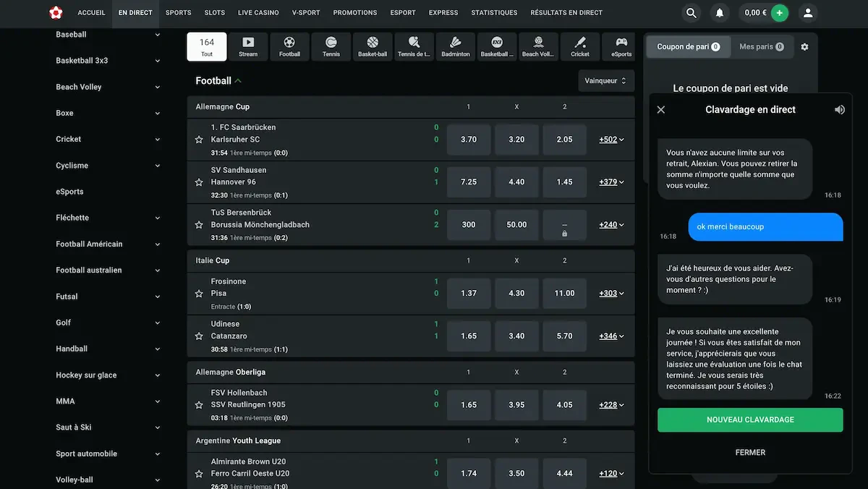Go to the LIVE CASINO menu
Viewport: 868px width, 489px height.
[x=258, y=13]
